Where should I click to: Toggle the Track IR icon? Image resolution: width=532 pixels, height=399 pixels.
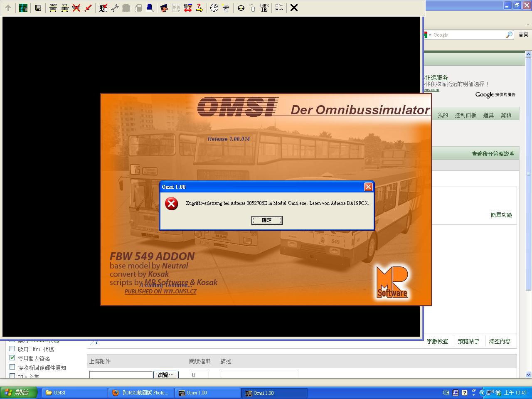264,8
